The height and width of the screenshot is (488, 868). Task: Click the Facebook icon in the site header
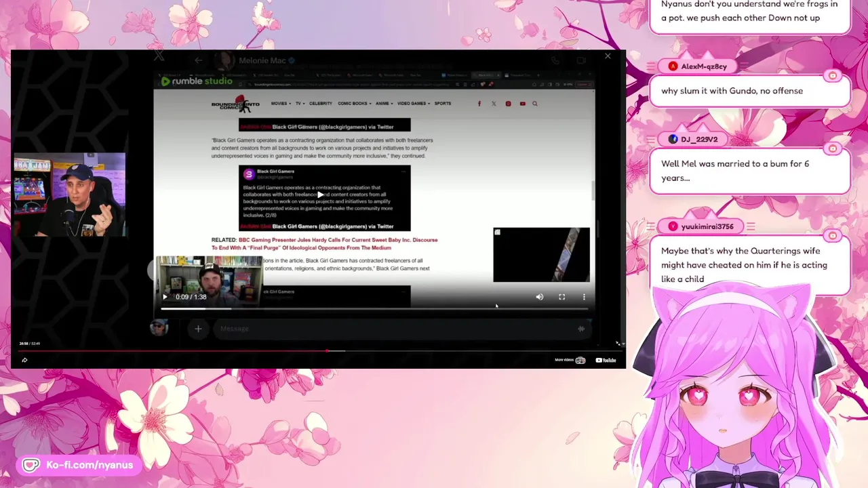(x=479, y=104)
